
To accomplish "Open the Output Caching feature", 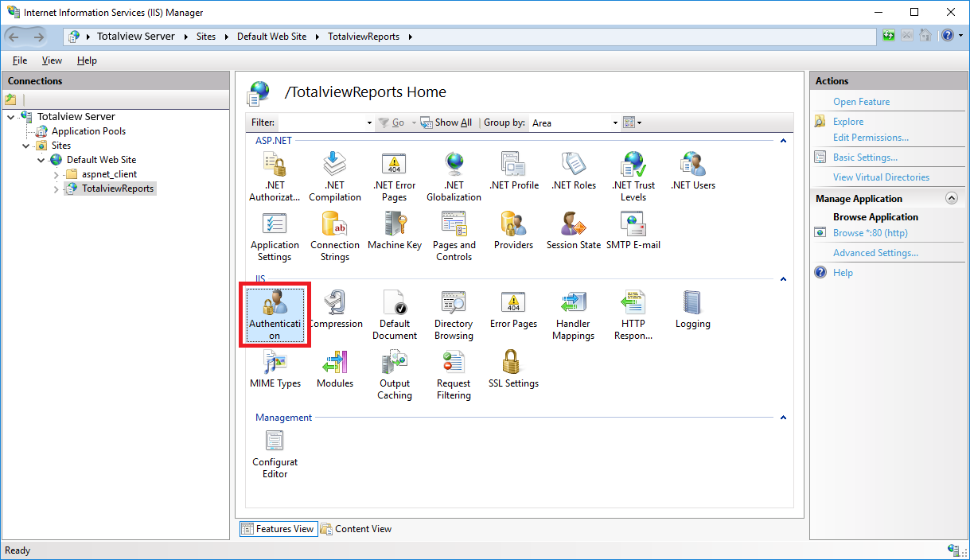I will pos(395,375).
